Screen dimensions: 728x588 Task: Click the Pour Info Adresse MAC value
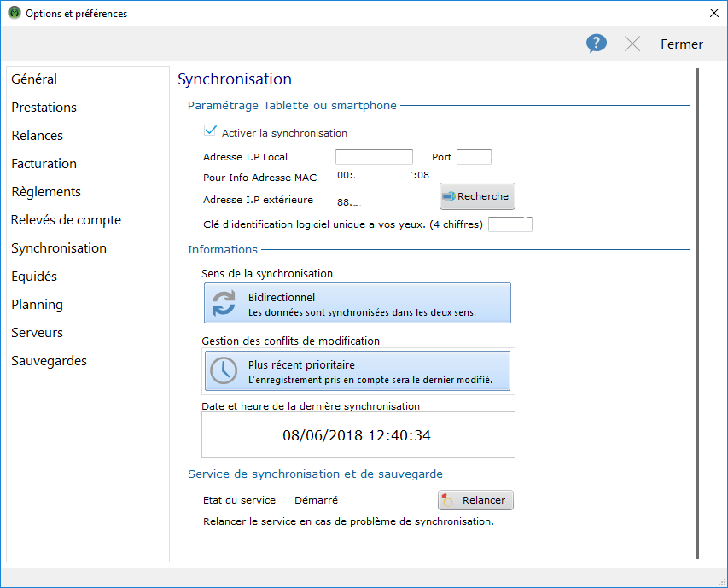click(383, 175)
